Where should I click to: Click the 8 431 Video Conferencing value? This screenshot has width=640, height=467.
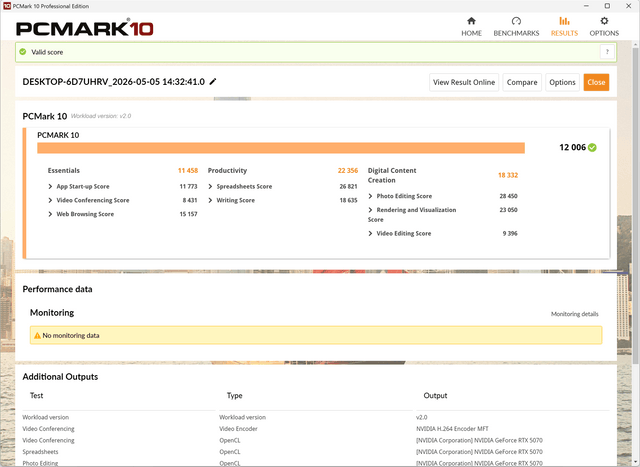pyautogui.click(x=190, y=200)
